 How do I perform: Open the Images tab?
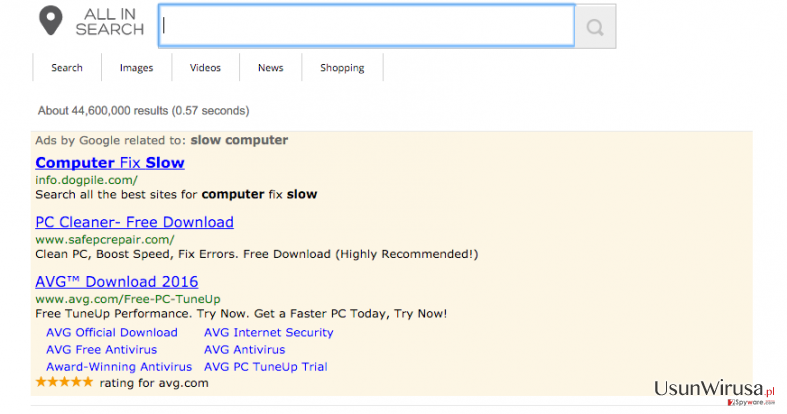click(137, 67)
